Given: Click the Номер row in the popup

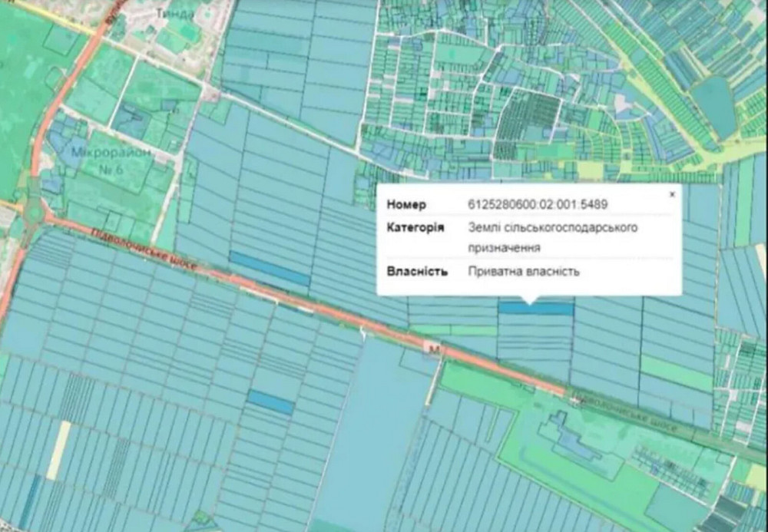Looking at the screenshot, I should pos(461,204).
